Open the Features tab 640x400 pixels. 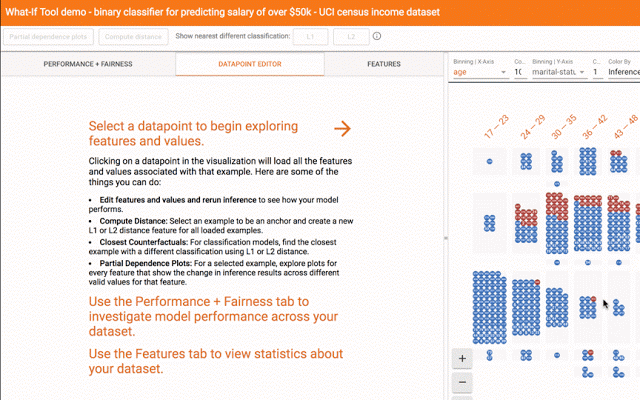(384, 64)
